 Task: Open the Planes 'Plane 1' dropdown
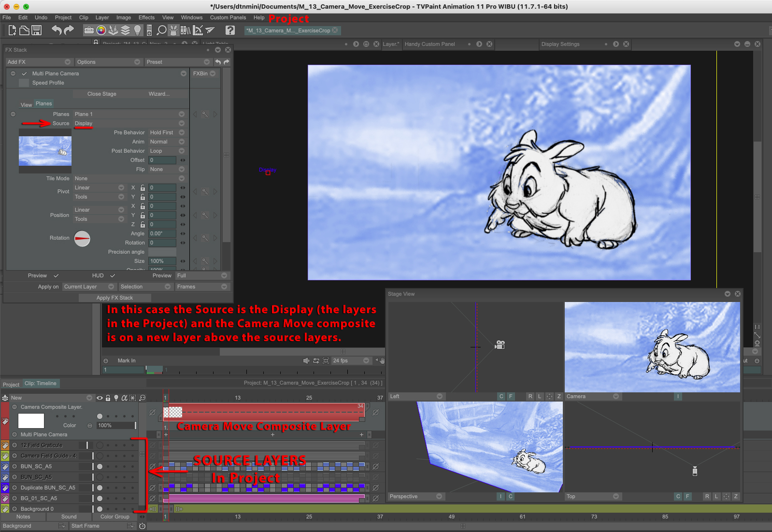point(129,114)
